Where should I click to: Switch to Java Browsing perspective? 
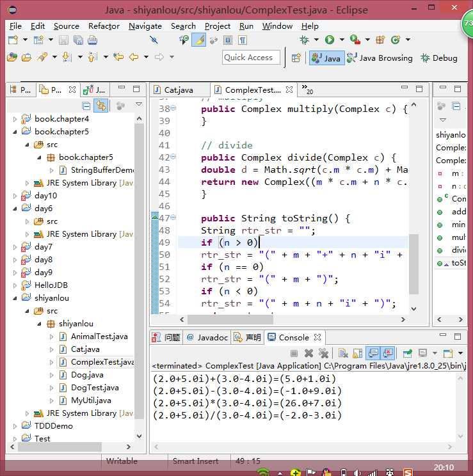pyautogui.click(x=380, y=58)
